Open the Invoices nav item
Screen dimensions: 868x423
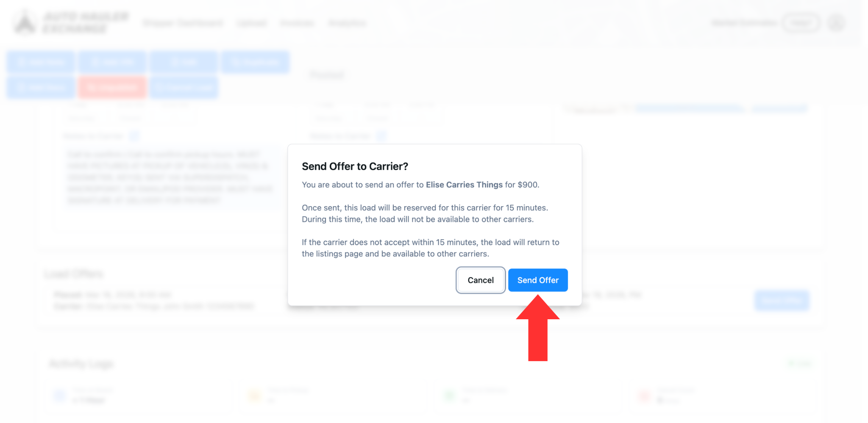297,23
